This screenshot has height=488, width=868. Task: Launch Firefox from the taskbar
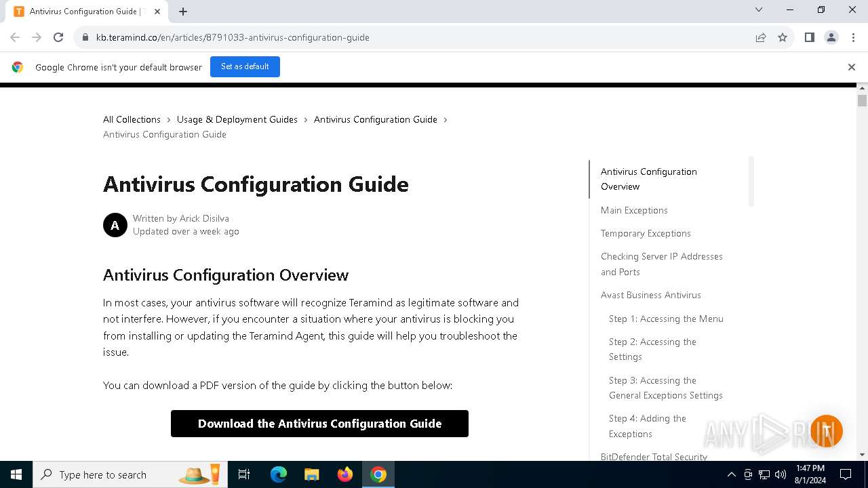[x=345, y=474]
